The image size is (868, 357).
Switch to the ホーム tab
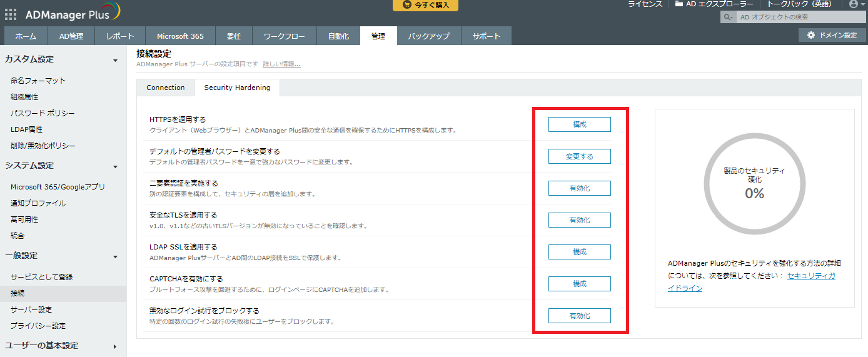[26, 36]
